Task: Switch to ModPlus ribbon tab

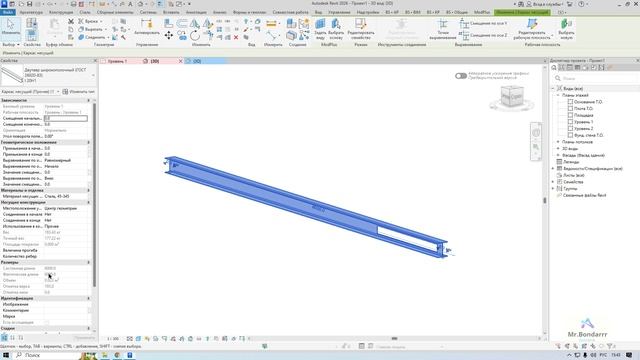Action: [x=482, y=12]
